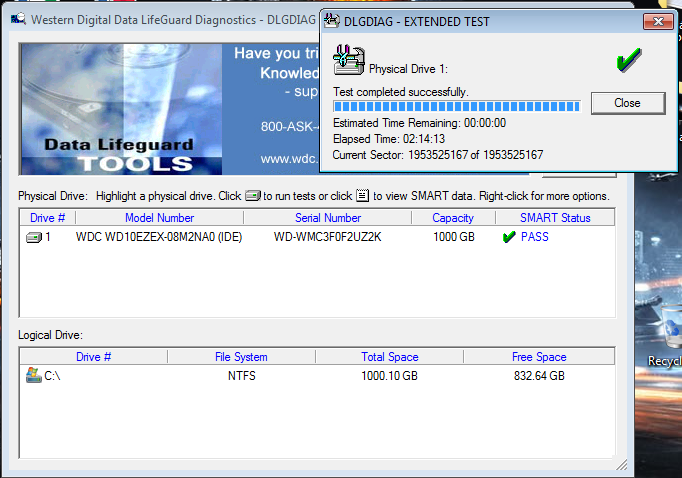The image size is (682, 478).
Task: Click the Free Space column header
Action: point(539,357)
